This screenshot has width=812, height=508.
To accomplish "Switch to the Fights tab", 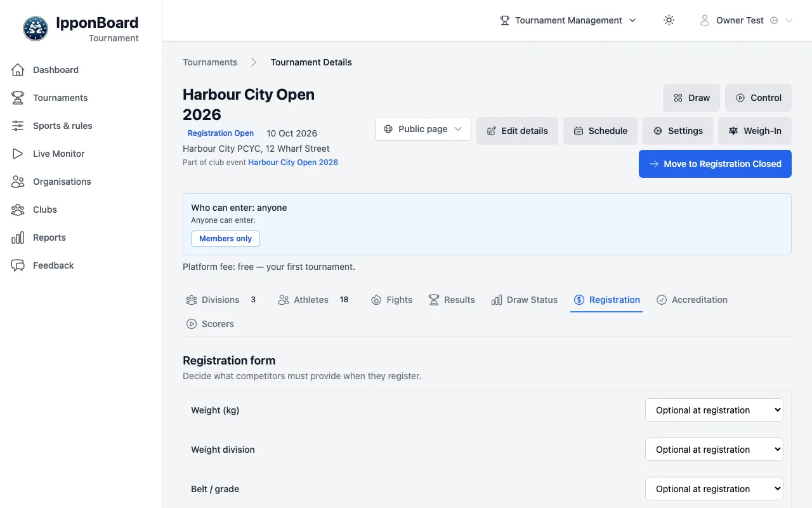I will point(391,300).
